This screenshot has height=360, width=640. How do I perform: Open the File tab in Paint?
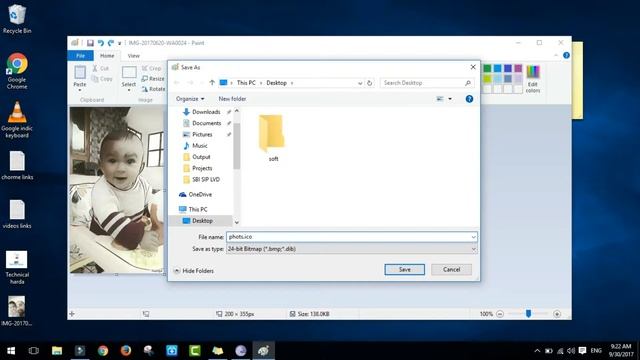80,56
